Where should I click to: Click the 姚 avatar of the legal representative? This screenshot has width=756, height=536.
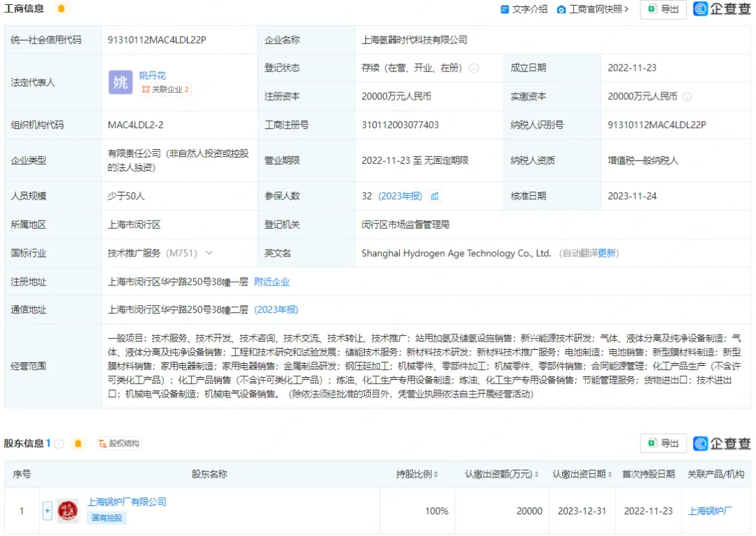coord(120,82)
